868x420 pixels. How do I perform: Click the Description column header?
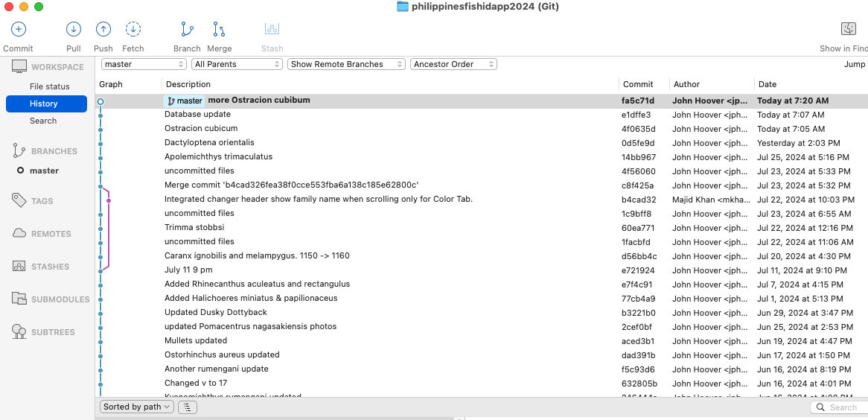[188, 84]
